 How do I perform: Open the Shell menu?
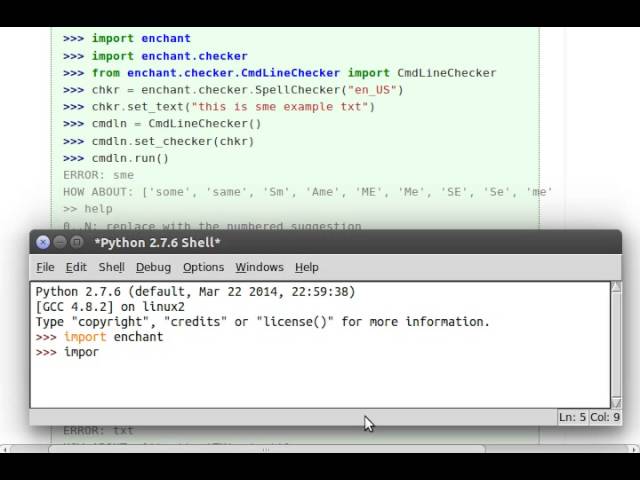(111, 267)
